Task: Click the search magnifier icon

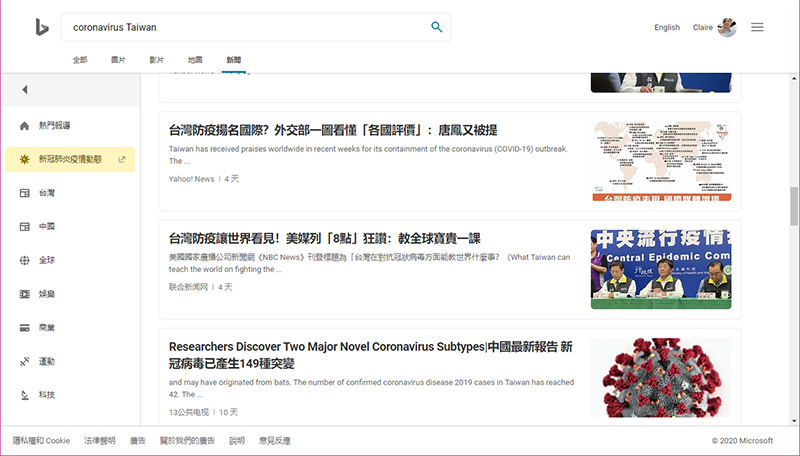Action: point(436,27)
